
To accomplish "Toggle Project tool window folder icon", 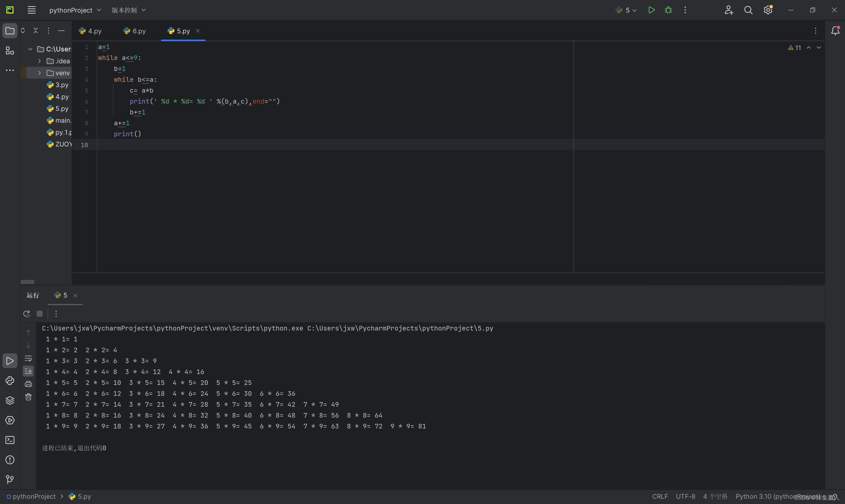I will pyautogui.click(x=10, y=31).
